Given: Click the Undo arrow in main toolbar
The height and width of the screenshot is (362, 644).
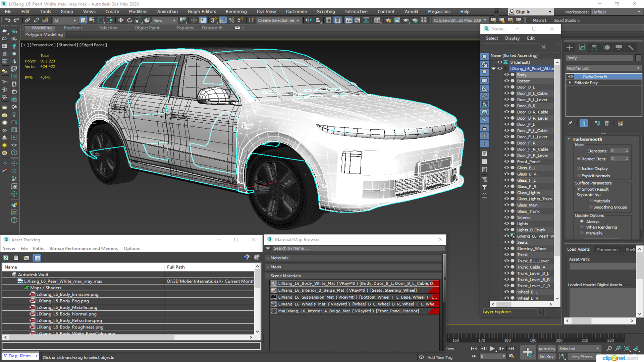Looking at the screenshot, I should pyautogui.click(x=7, y=20).
